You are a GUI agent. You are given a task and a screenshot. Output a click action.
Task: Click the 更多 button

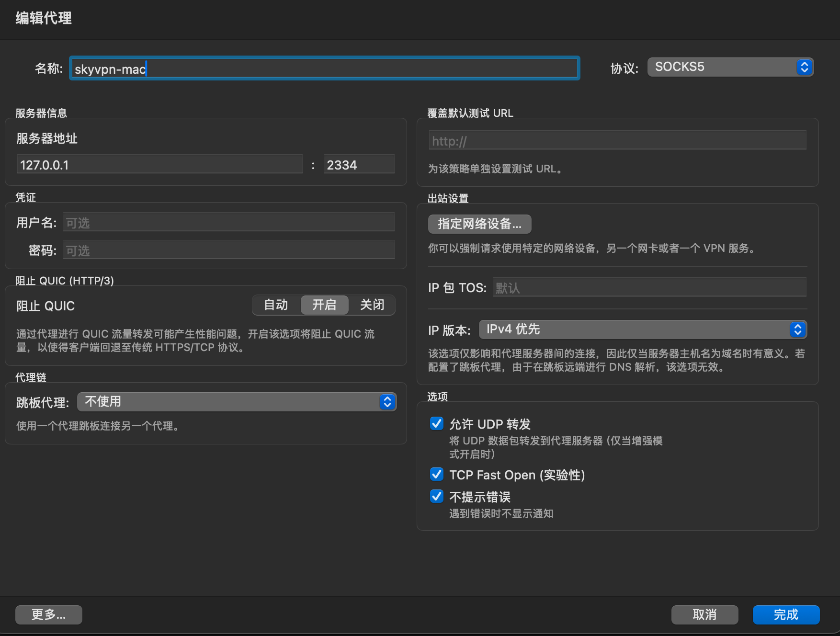pos(48,614)
